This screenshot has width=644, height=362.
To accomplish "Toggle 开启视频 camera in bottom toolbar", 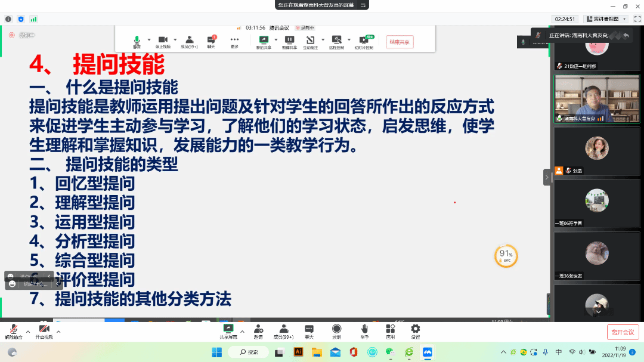I will [44, 332].
